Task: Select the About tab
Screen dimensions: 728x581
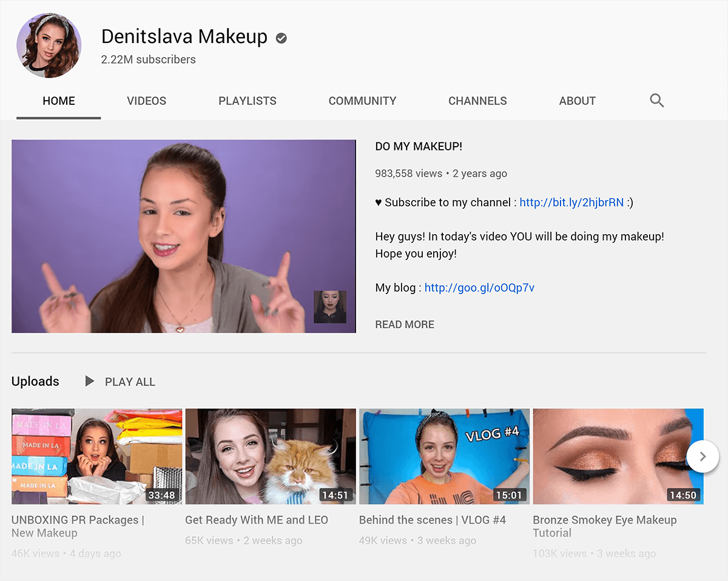Action: pyautogui.click(x=577, y=101)
